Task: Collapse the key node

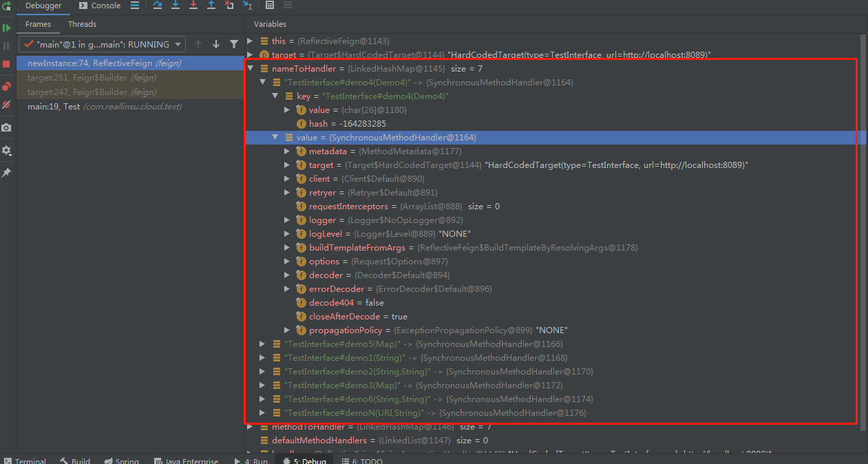Action: click(275, 96)
